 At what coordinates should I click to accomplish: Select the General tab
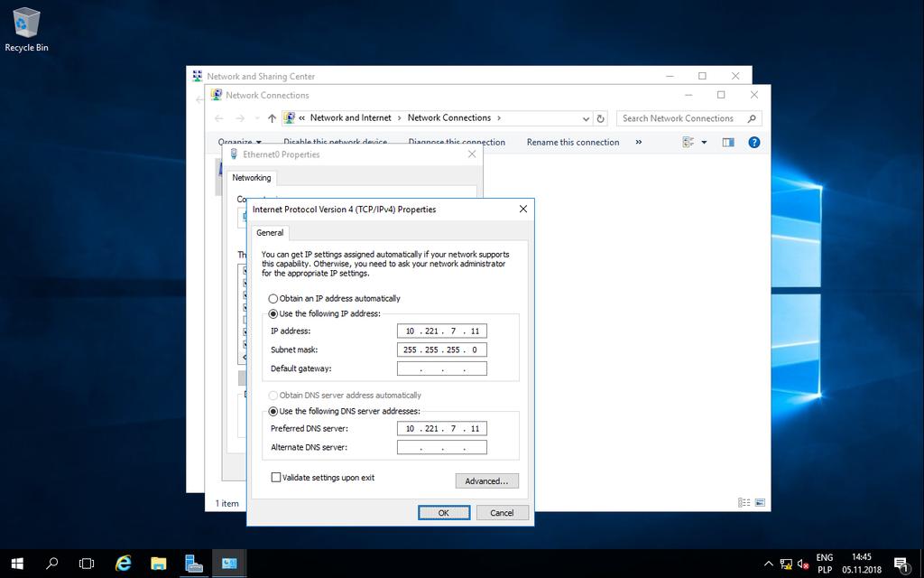point(270,232)
